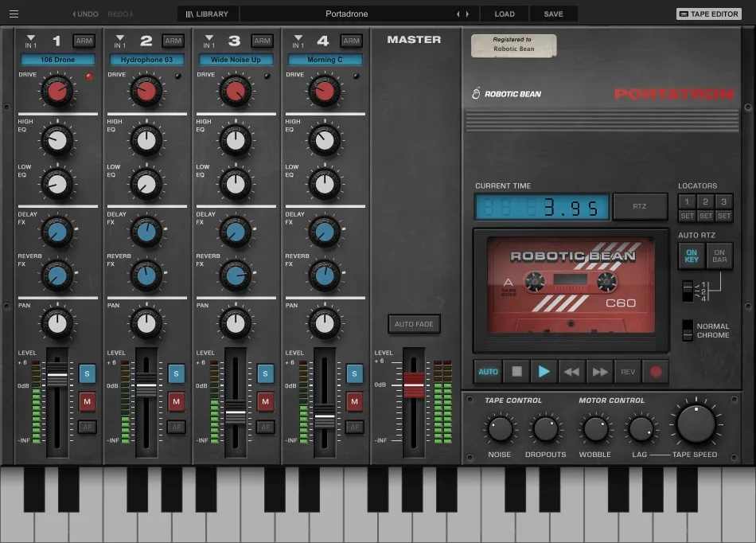
Task: Open the preset Library
Action: tap(208, 14)
